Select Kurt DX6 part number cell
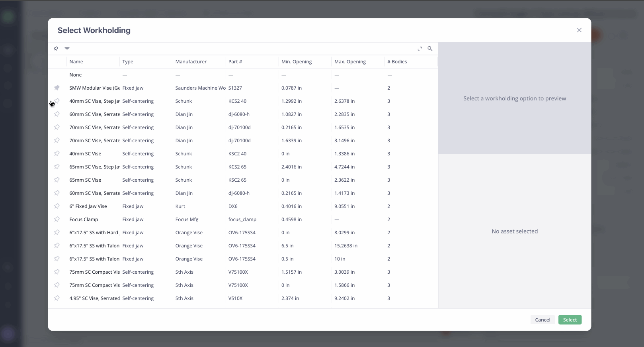 coord(233,206)
